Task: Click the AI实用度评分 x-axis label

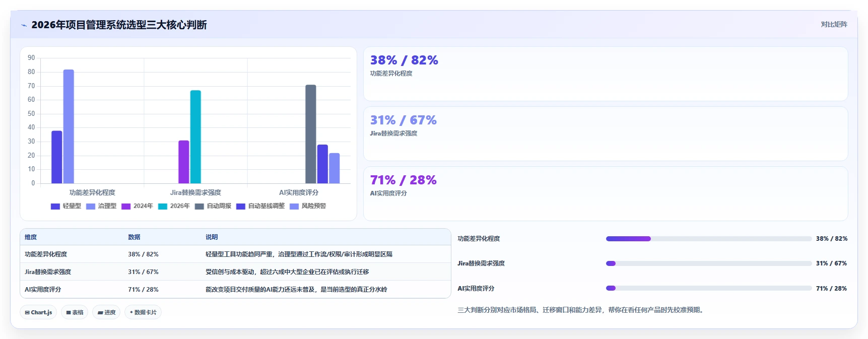Action: point(299,192)
